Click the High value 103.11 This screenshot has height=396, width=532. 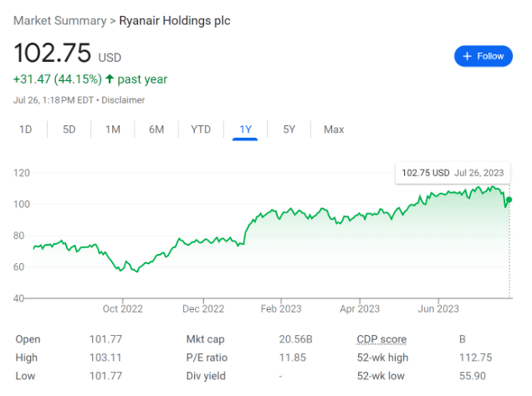point(105,358)
